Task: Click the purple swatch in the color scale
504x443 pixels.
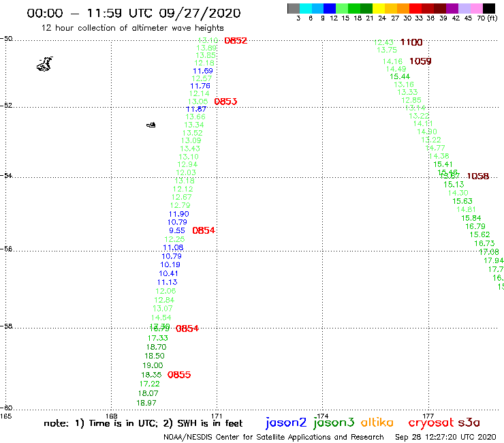Action: [452, 8]
